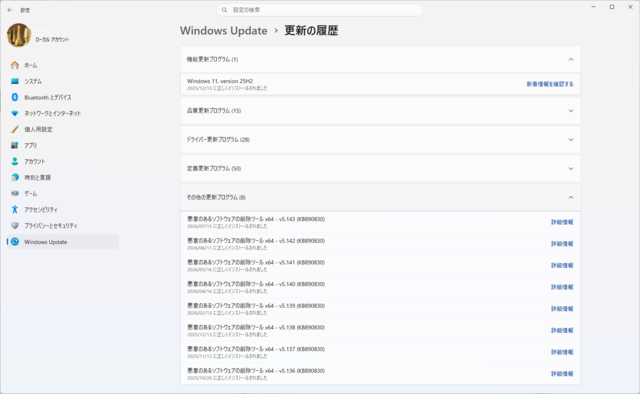Click the ドライバー更新プログラム section header

380,140
